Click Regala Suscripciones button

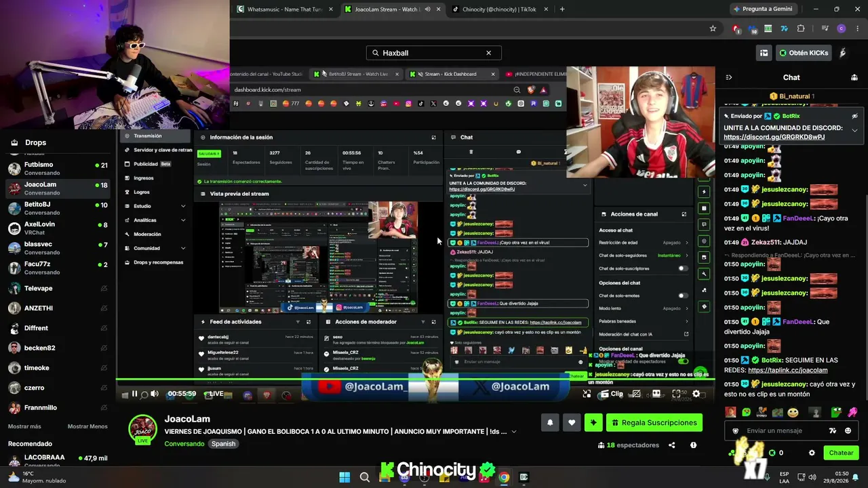coord(654,422)
